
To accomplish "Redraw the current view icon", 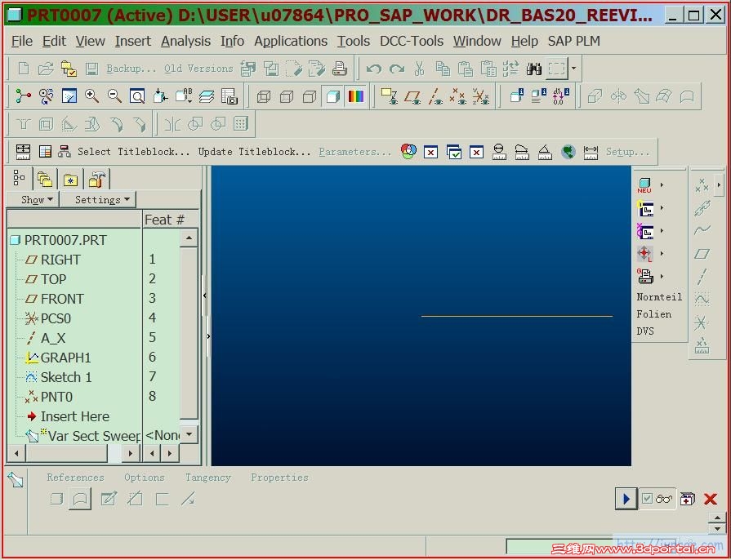I will point(69,96).
